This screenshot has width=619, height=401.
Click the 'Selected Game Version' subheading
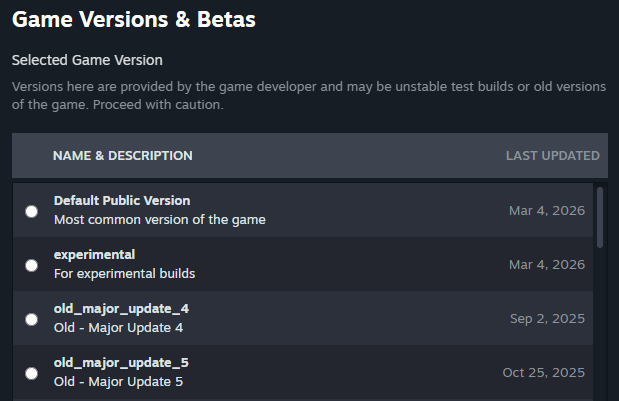87,60
